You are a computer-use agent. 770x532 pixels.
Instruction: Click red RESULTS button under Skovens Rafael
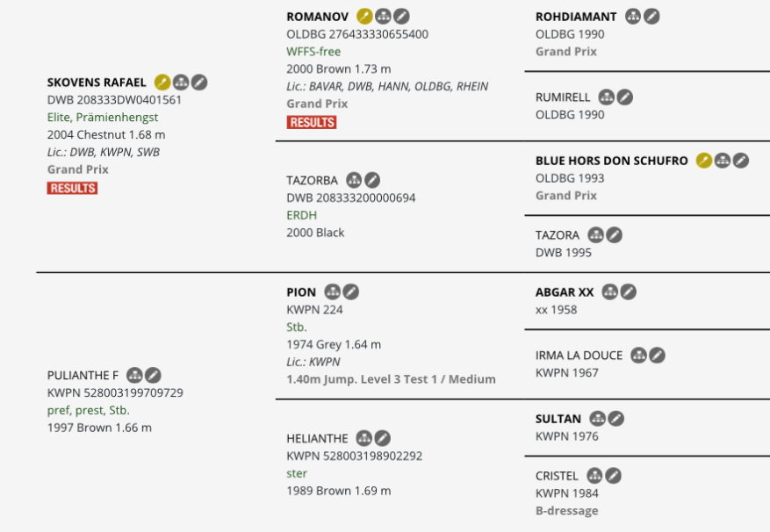click(x=72, y=188)
